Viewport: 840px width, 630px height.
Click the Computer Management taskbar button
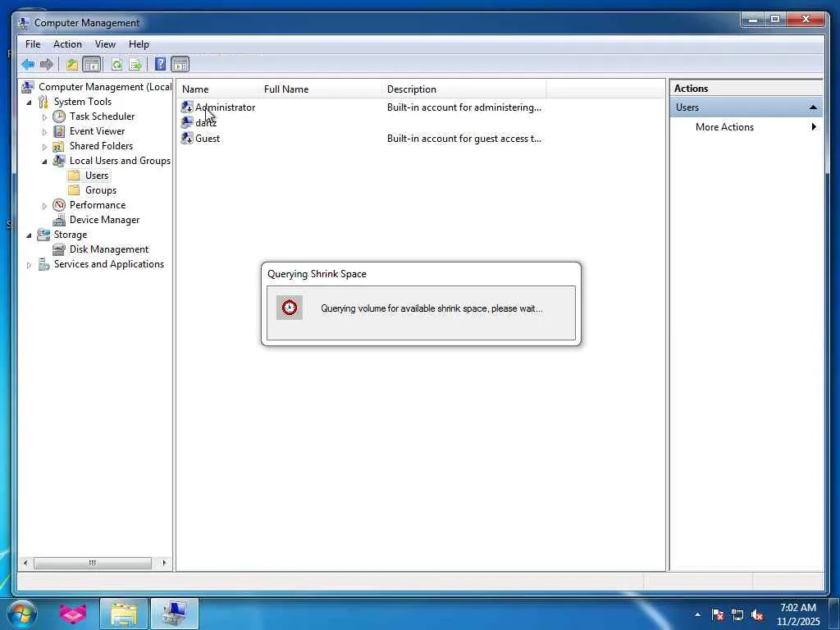(x=174, y=614)
